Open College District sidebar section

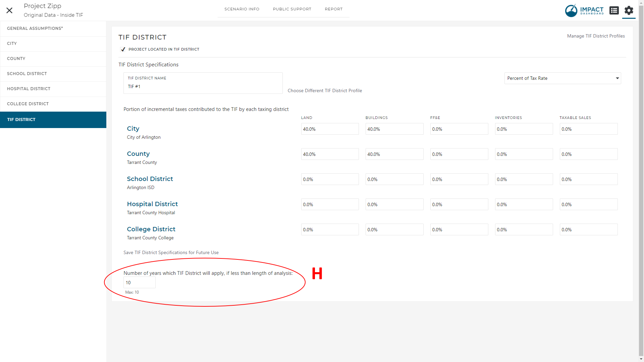click(28, 104)
